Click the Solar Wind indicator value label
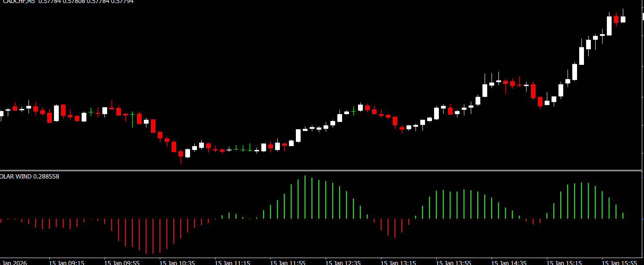 pos(29,176)
